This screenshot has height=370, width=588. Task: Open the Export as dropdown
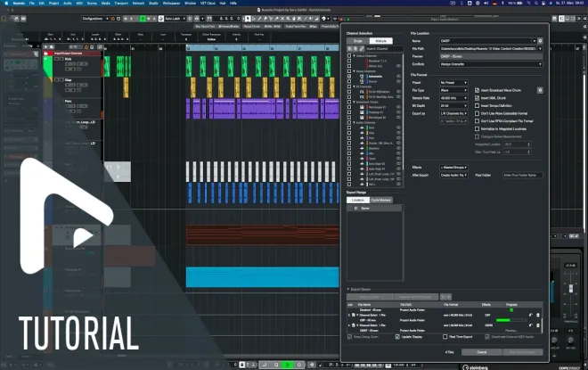453,113
